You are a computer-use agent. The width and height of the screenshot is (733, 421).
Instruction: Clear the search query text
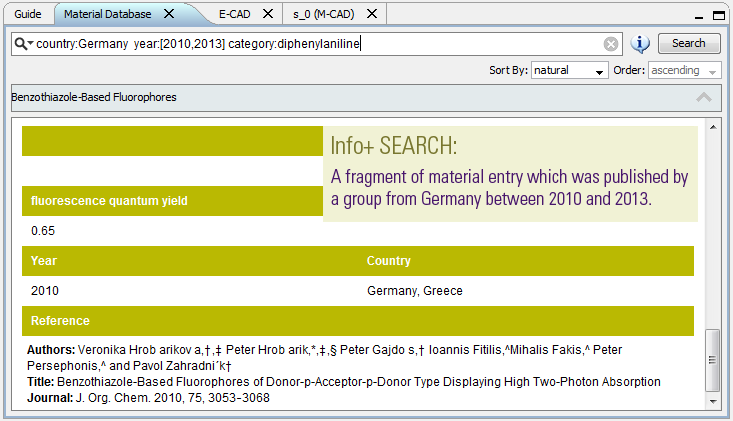pos(610,44)
